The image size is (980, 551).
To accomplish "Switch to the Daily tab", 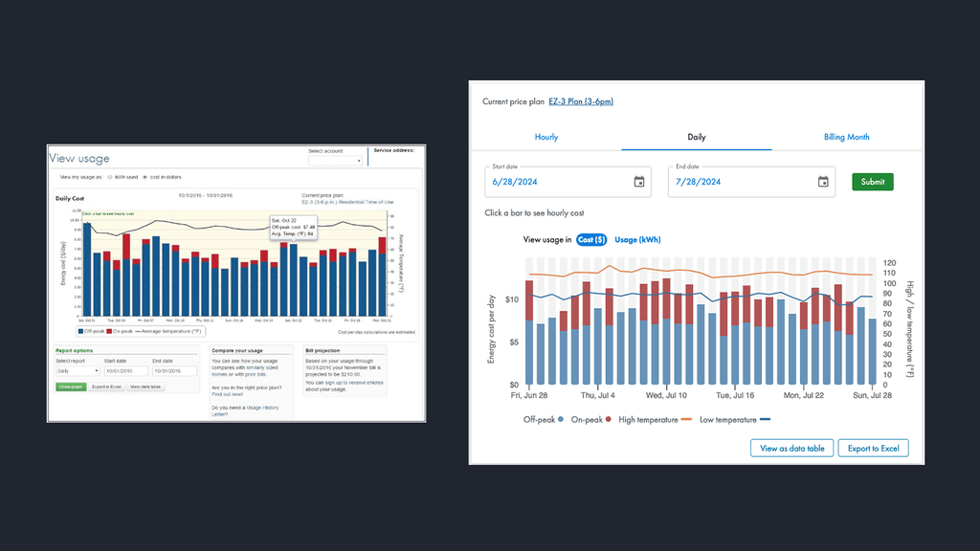I will point(697,137).
